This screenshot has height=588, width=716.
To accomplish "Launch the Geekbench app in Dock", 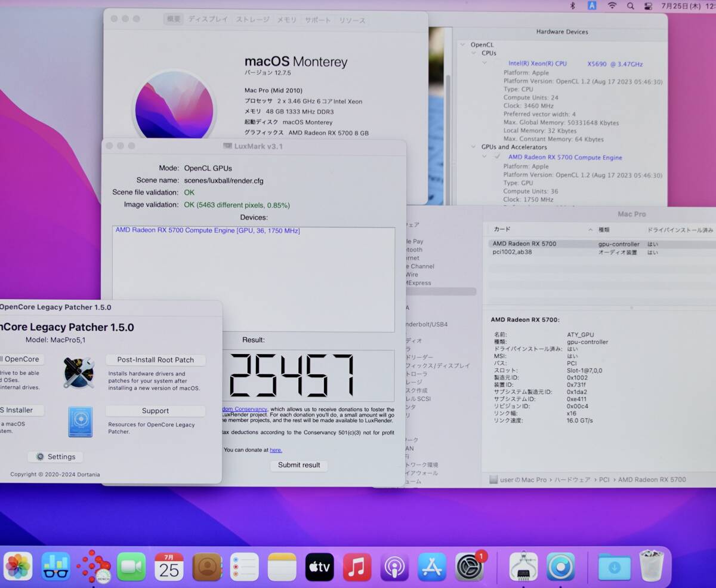I will 56,567.
